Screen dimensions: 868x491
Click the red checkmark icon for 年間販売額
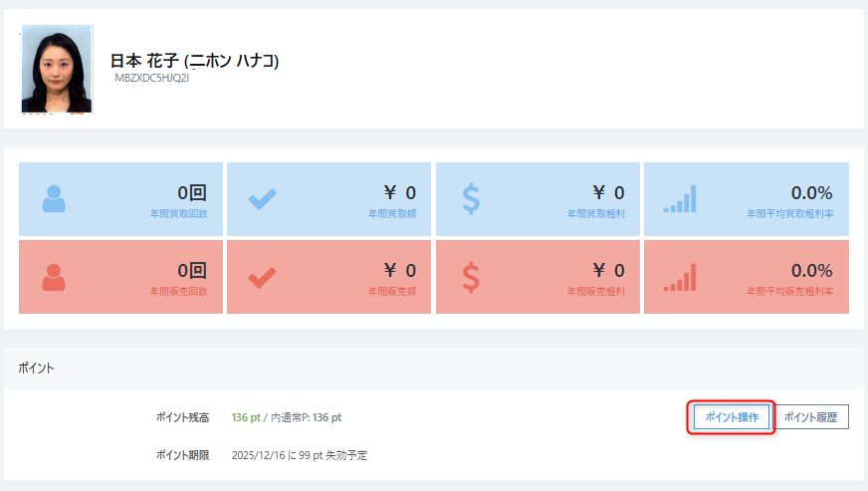pos(263,278)
